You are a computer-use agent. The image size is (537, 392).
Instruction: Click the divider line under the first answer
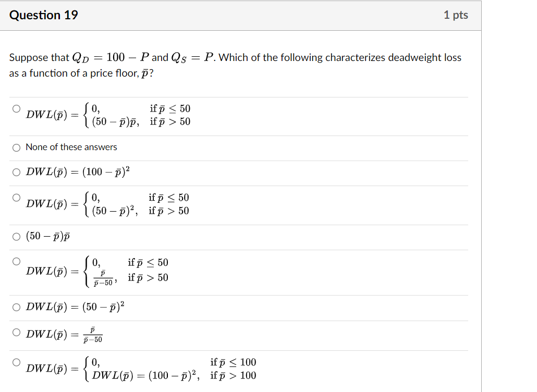pyautogui.click(x=235, y=135)
